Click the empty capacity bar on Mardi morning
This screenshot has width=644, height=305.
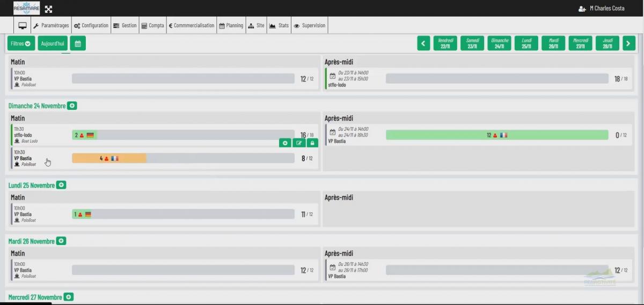(x=183, y=270)
